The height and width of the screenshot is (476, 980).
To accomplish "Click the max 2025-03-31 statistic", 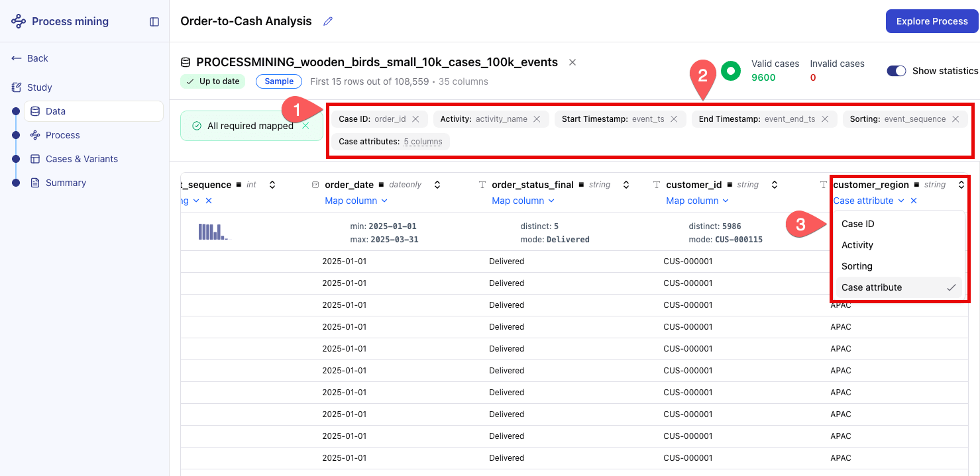I will 384,240.
